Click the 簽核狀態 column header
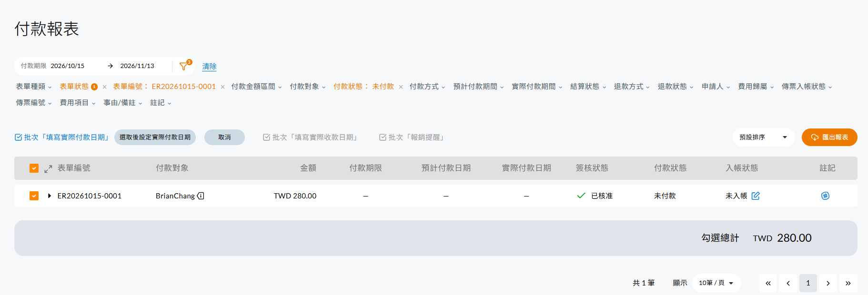868x295 pixels. (592, 168)
